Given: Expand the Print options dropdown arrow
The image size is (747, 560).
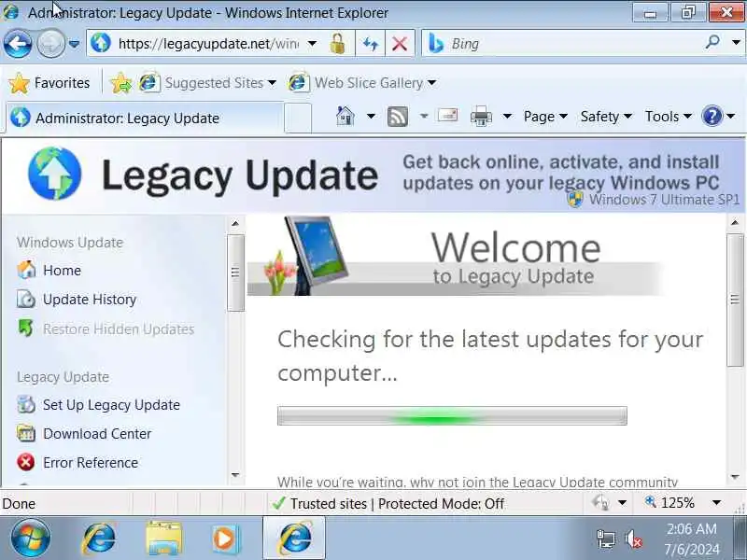Looking at the screenshot, I should pyautogui.click(x=507, y=116).
